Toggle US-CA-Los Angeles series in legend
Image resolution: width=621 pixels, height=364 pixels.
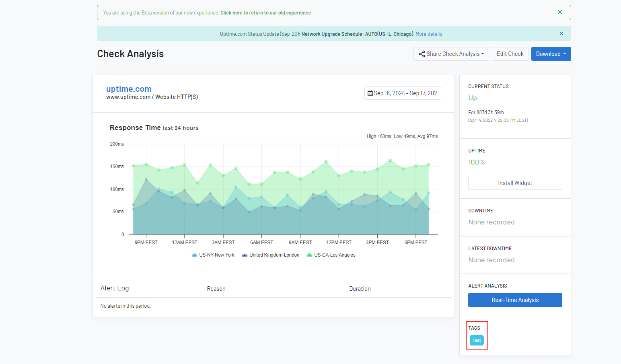(331, 255)
